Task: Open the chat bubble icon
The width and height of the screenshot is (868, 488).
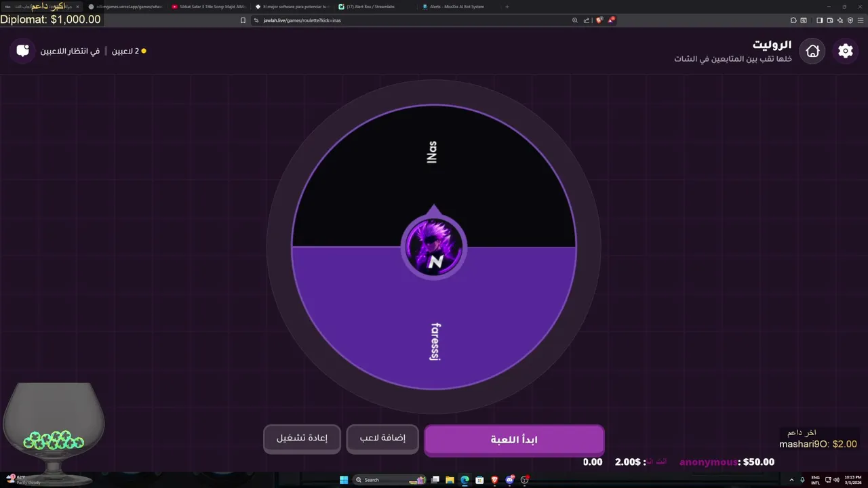Action: tap(22, 51)
